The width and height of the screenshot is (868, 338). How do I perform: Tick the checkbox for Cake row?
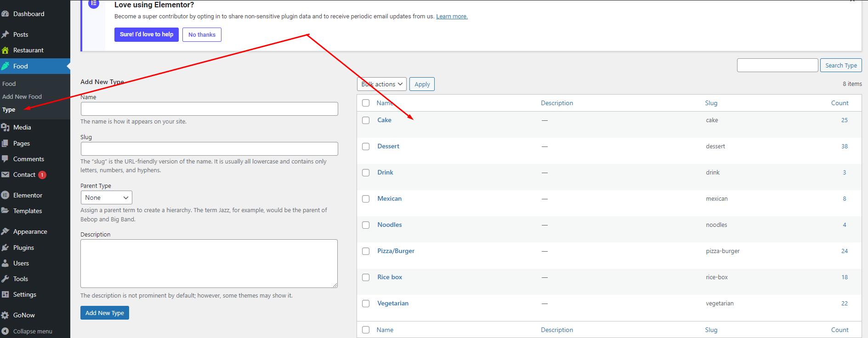[366, 120]
